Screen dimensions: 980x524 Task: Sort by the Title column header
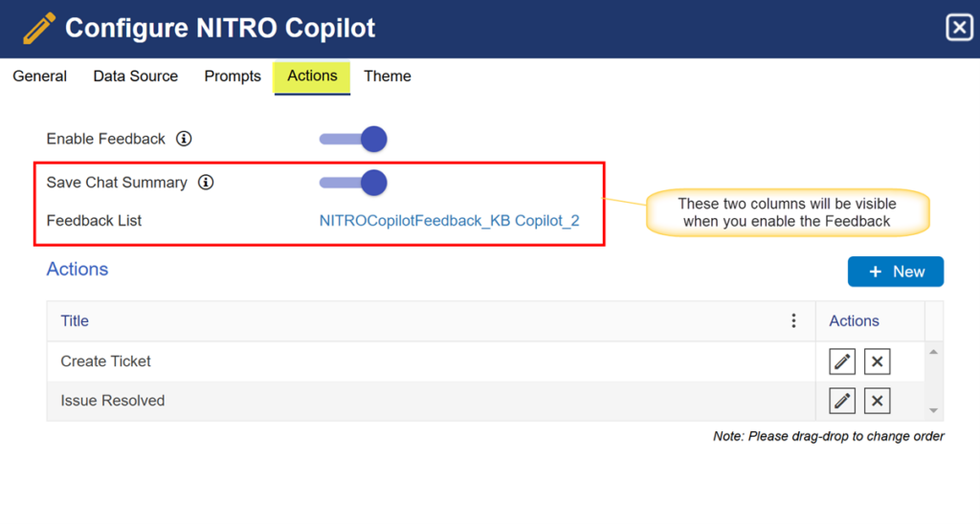pos(75,321)
